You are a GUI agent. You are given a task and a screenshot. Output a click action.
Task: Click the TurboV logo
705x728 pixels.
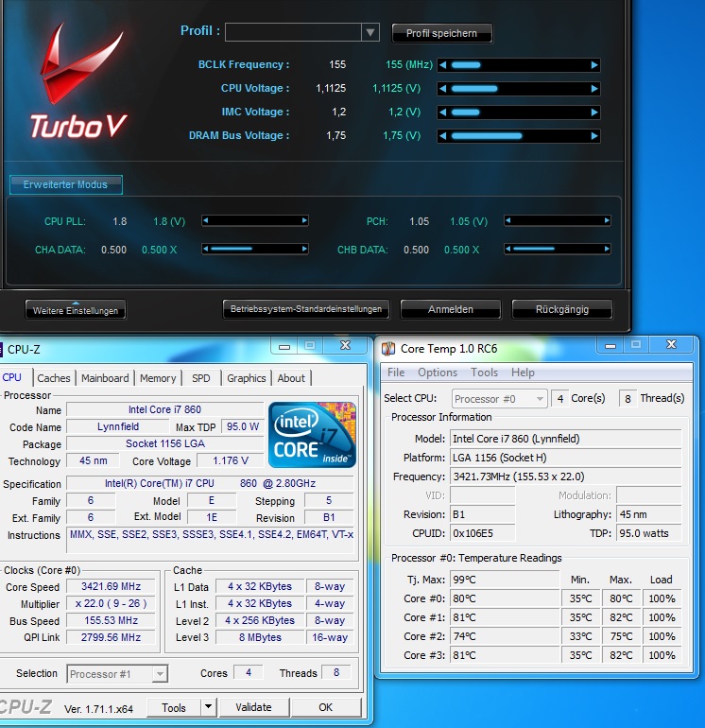click(78, 81)
